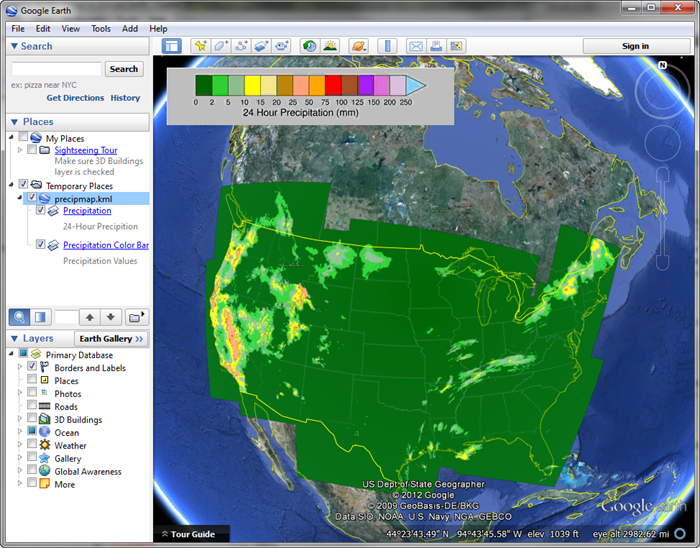Check the 3D Buildings layer checkbox
The image size is (700, 548).
(x=32, y=420)
